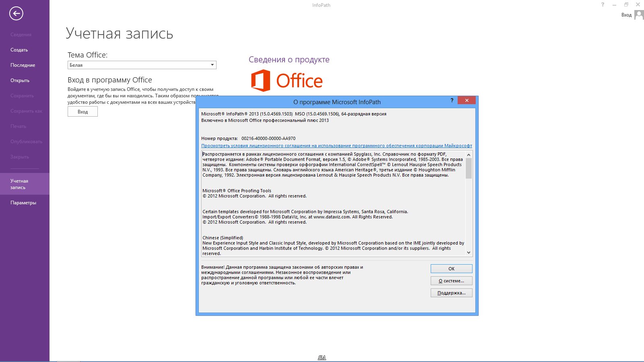Click the Учетная запись page heading

(x=120, y=33)
